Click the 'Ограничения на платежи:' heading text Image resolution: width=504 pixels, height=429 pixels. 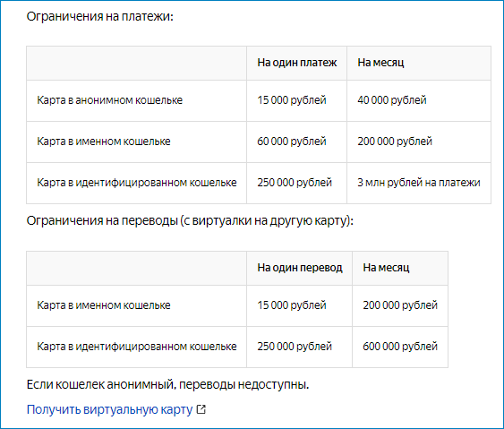(100, 16)
